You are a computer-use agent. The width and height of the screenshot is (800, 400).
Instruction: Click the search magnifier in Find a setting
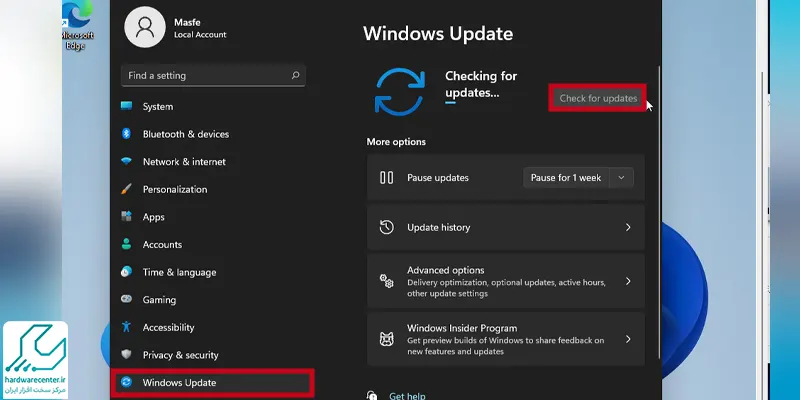pyautogui.click(x=295, y=76)
